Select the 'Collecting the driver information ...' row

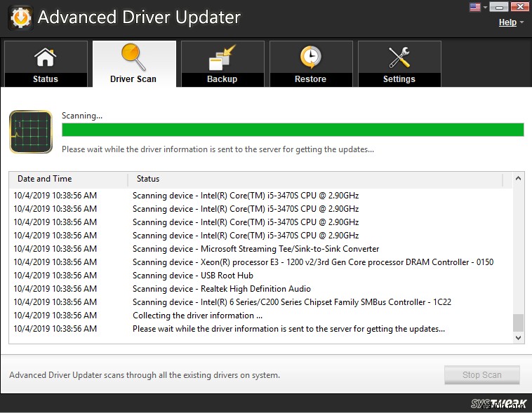coord(260,316)
